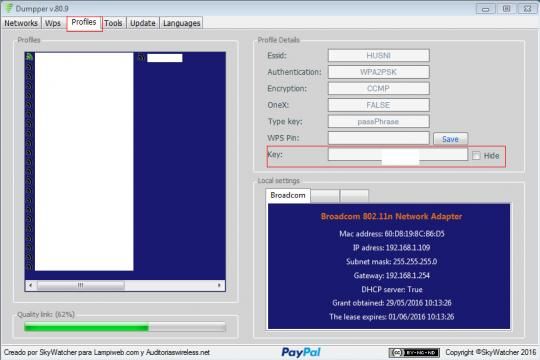Toggle the Hide key checkbox
The height and width of the screenshot is (360, 540).
pyautogui.click(x=476, y=156)
